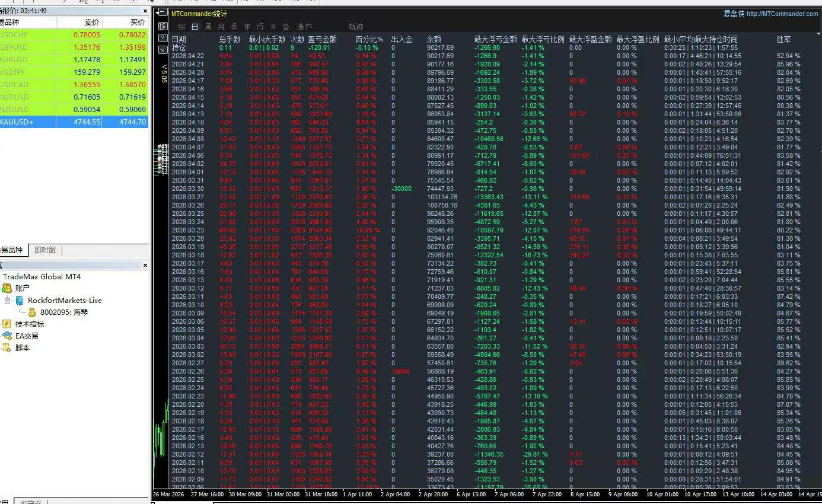Click the 10000 deposit value

click(400, 371)
